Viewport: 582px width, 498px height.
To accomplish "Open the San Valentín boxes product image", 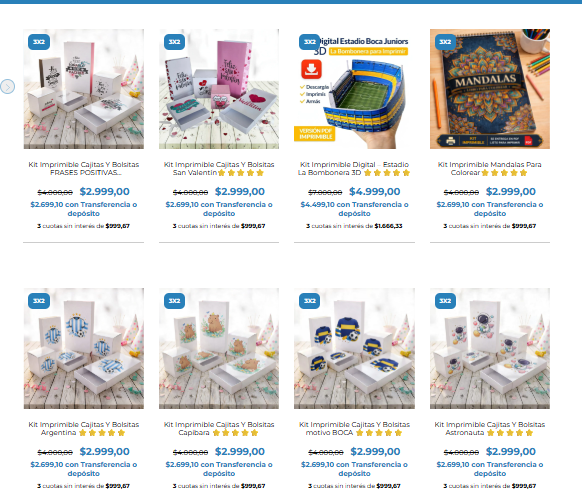I will [x=219, y=89].
